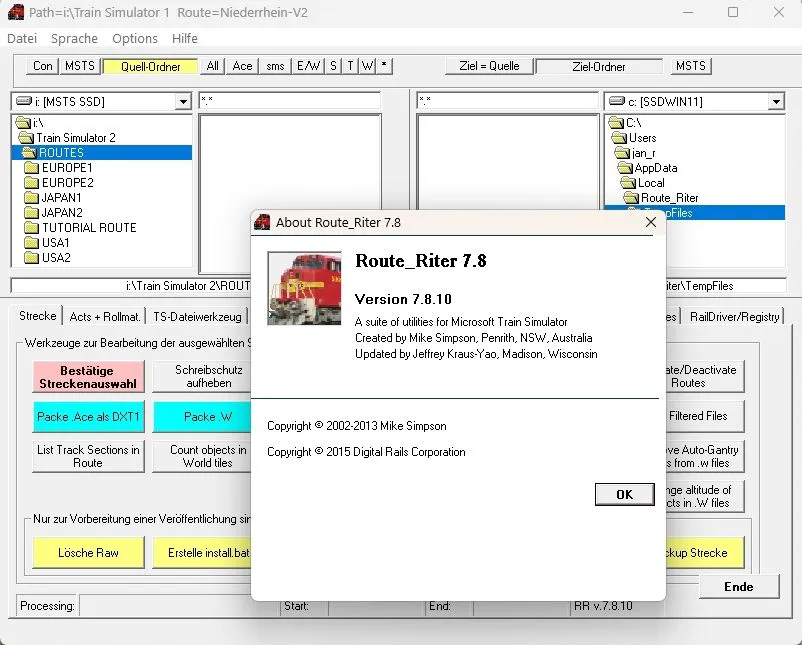Open the target drive c: [SSDWIN11] dropdown
The height and width of the screenshot is (645, 802).
pyautogui.click(x=776, y=102)
